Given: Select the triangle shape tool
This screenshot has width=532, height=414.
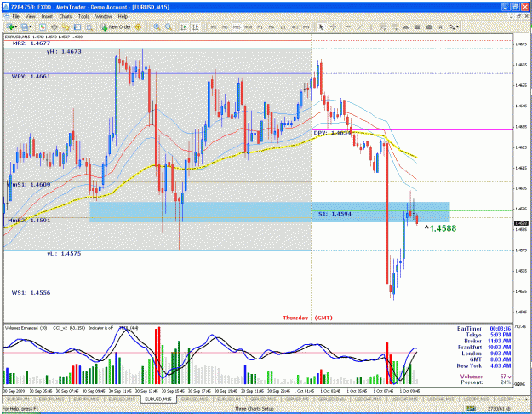Looking at the screenshot, I should [x=406, y=26].
